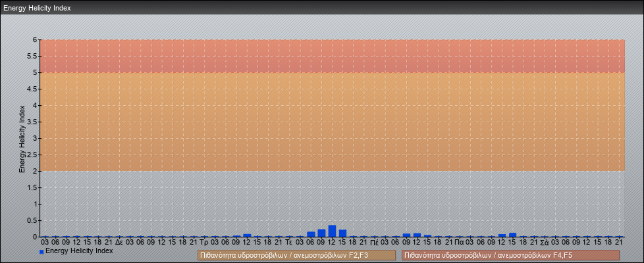Click the bar at hour 09 after Τε
644x263 pixels.
(x=321, y=233)
